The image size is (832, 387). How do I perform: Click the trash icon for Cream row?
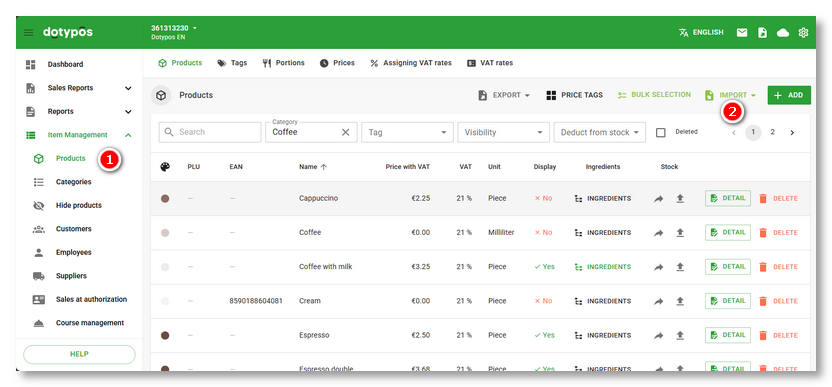(763, 301)
